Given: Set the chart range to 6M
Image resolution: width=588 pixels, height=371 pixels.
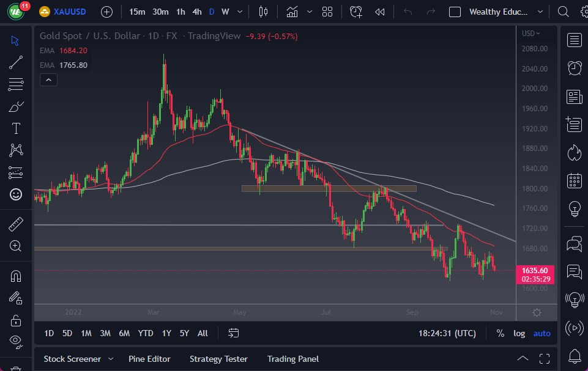Looking at the screenshot, I should (124, 333).
